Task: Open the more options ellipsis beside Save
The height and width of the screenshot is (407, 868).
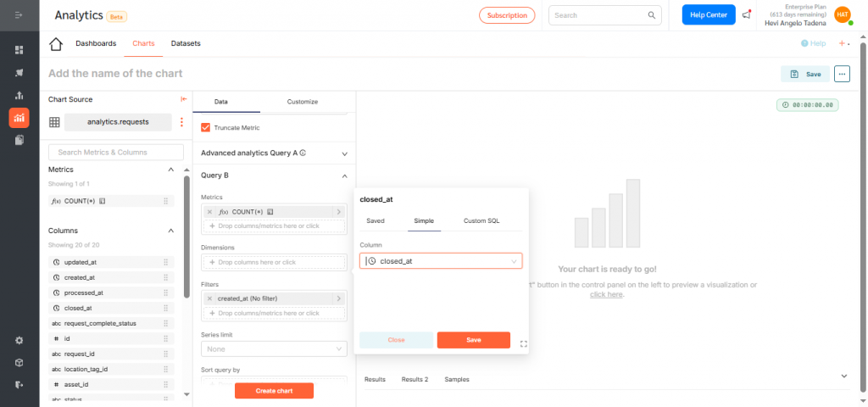Action: pyautogui.click(x=842, y=74)
